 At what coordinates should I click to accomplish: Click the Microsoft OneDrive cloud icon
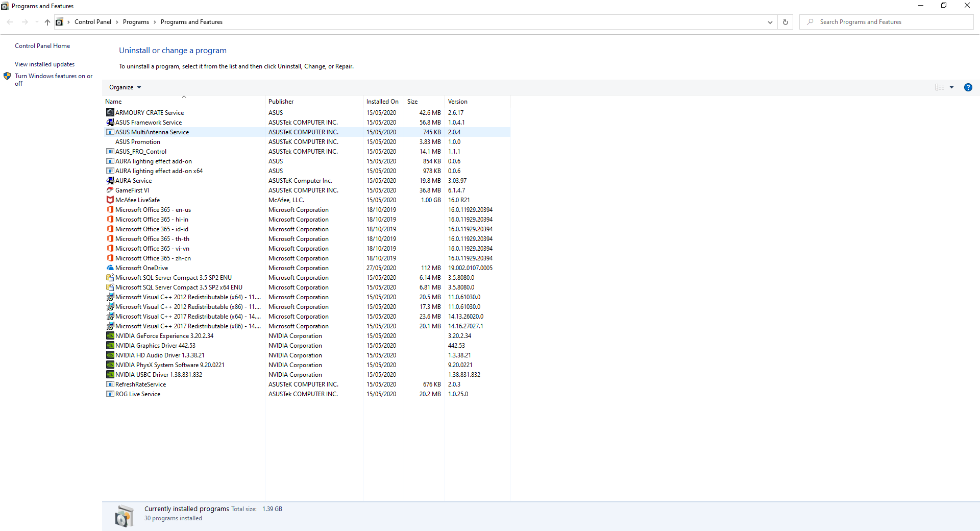point(110,268)
